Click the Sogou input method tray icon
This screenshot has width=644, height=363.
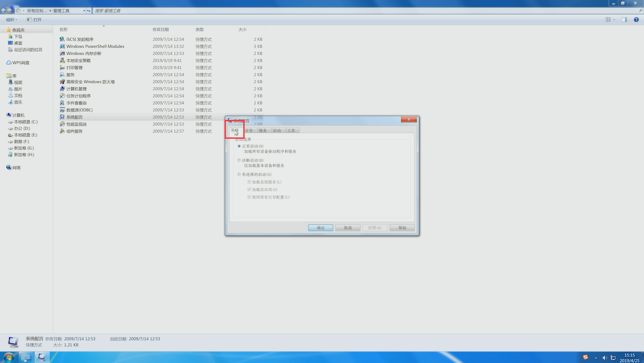coord(585,357)
